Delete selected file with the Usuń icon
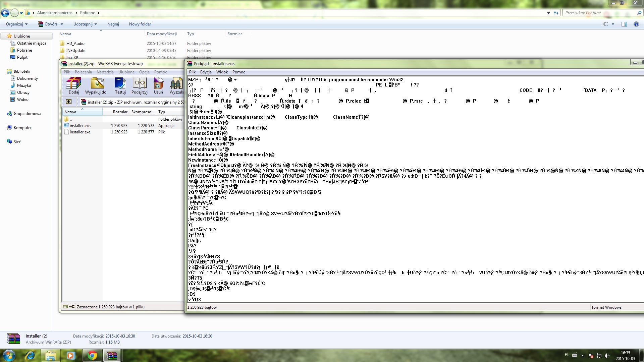The height and width of the screenshot is (362, 644). [x=158, y=86]
